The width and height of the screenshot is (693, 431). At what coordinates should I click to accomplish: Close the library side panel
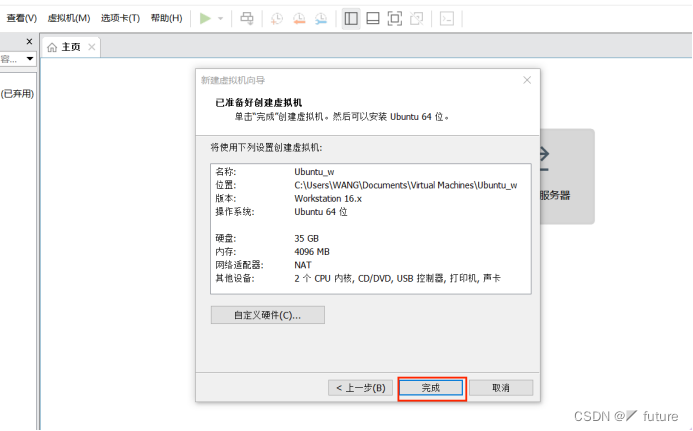[x=29, y=42]
